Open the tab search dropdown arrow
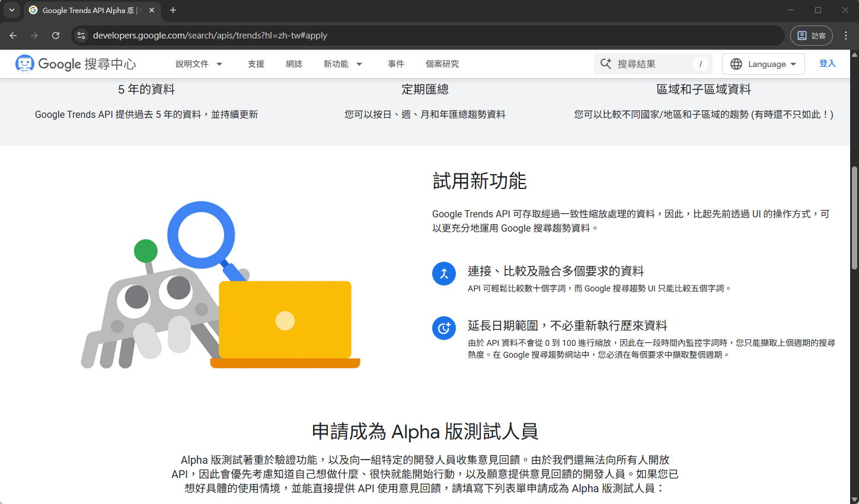 (x=12, y=10)
